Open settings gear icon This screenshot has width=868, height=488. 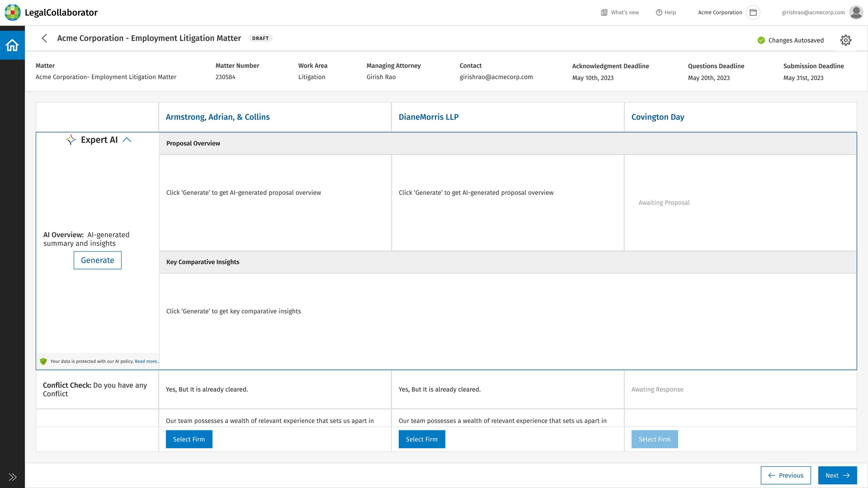[x=846, y=40]
